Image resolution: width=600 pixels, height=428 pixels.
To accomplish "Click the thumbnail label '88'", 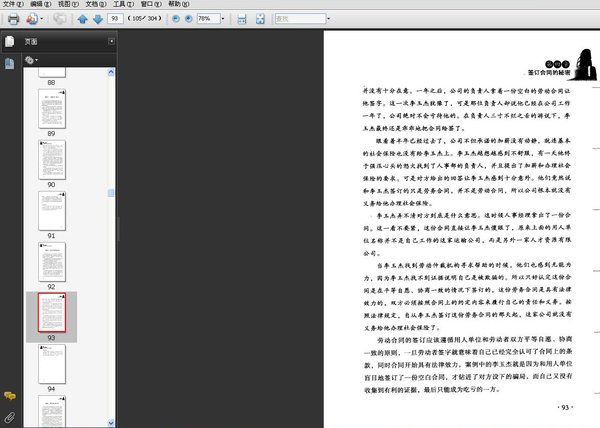I will coord(51,83).
